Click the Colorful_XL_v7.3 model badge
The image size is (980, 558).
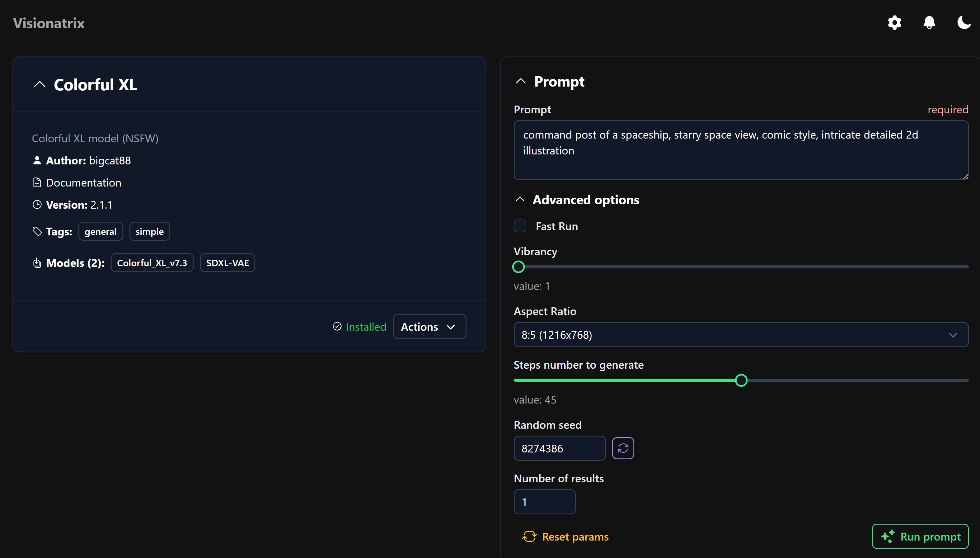click(x=152, y=263)
